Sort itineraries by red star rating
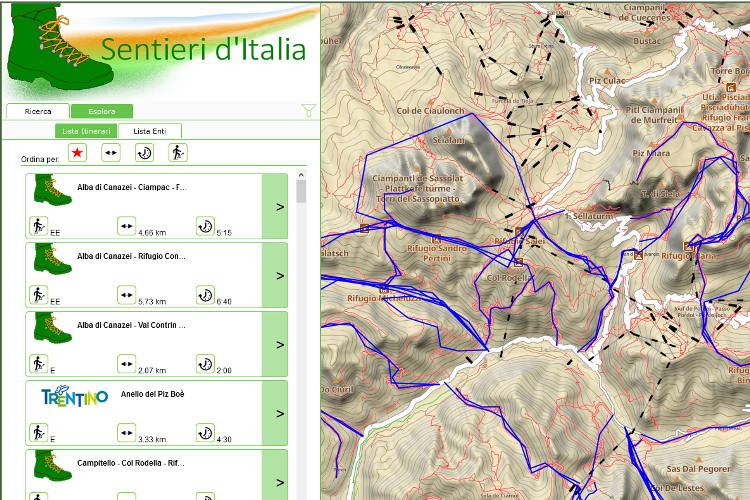 point(77,153)
